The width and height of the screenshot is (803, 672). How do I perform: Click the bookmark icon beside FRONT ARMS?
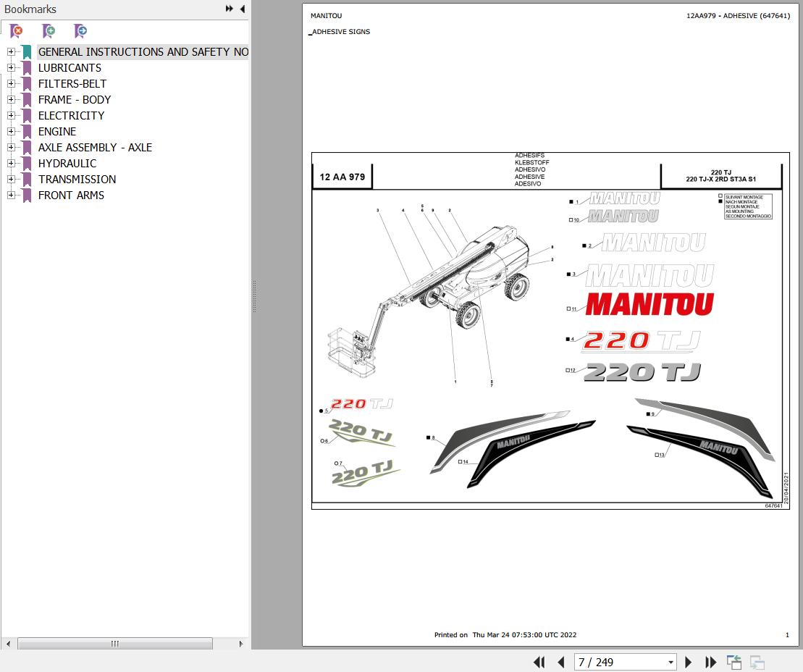pos(27,195)
